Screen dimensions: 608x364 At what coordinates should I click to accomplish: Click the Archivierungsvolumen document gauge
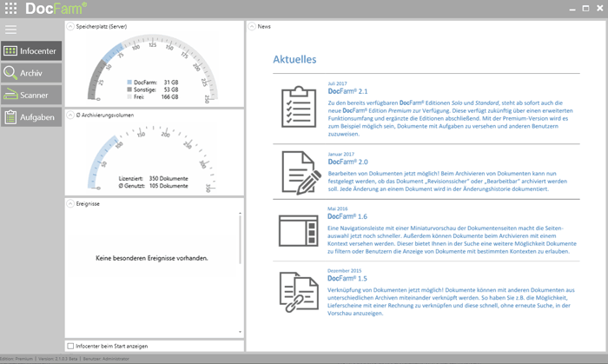click(153, 158)
